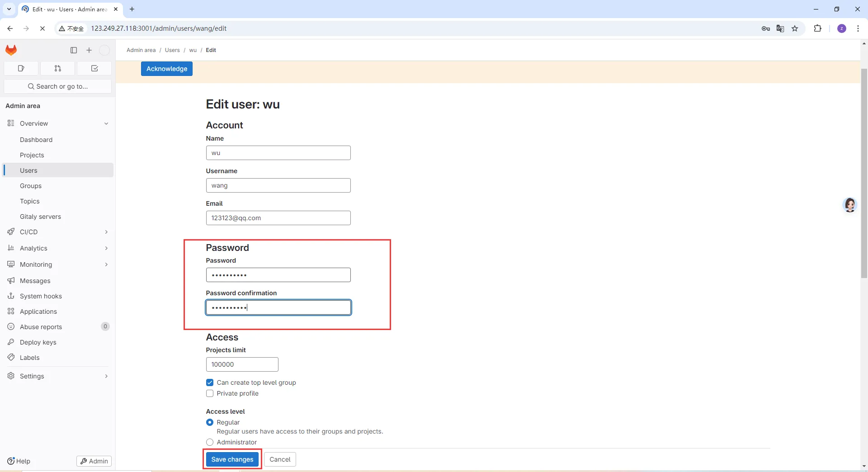Focus the Password input field
Image resolution: width=868 pixels, height=472 pixels.
point(278,275)
